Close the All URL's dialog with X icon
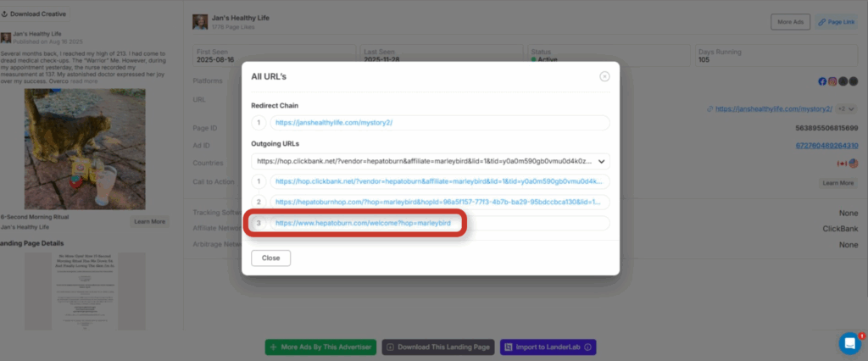The image size is (868, 361). [x=604, y=76]
